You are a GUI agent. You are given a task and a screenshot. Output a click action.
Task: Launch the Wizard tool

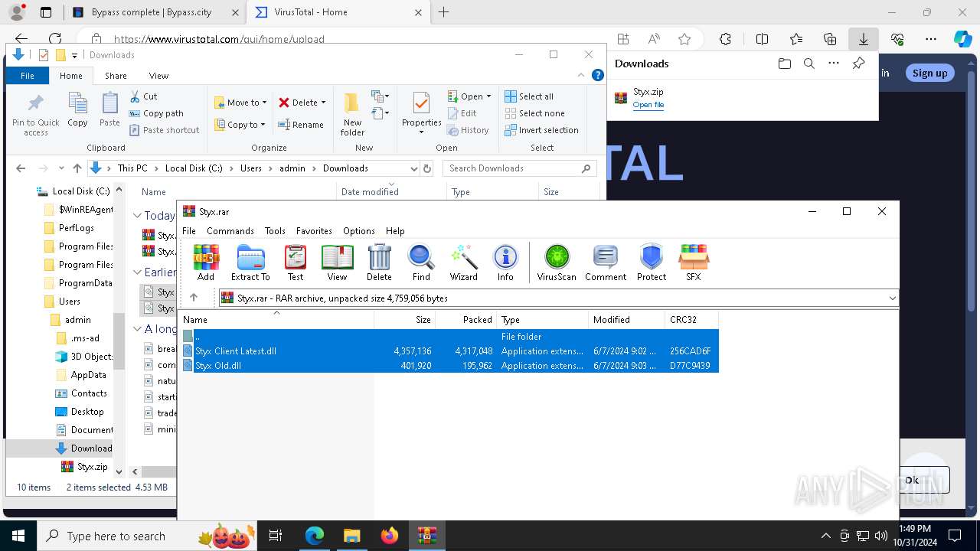coord(463,262)
